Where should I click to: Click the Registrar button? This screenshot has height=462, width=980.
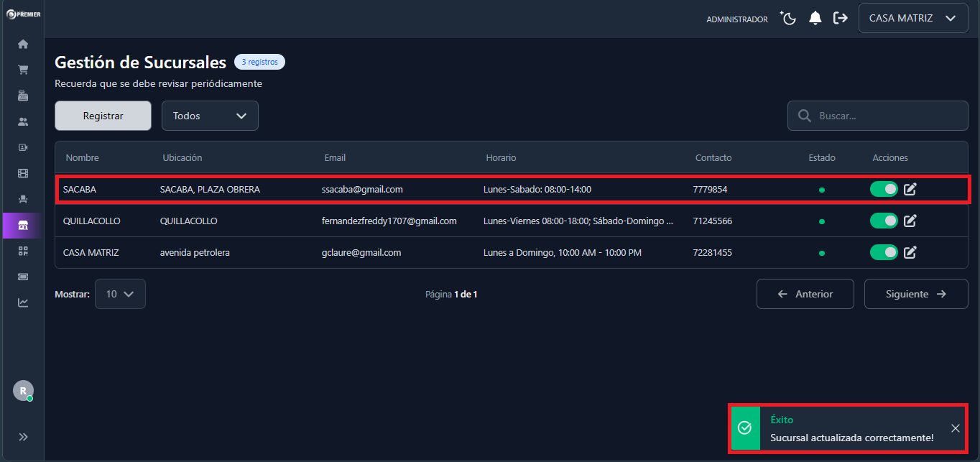[x=103, y=116]
